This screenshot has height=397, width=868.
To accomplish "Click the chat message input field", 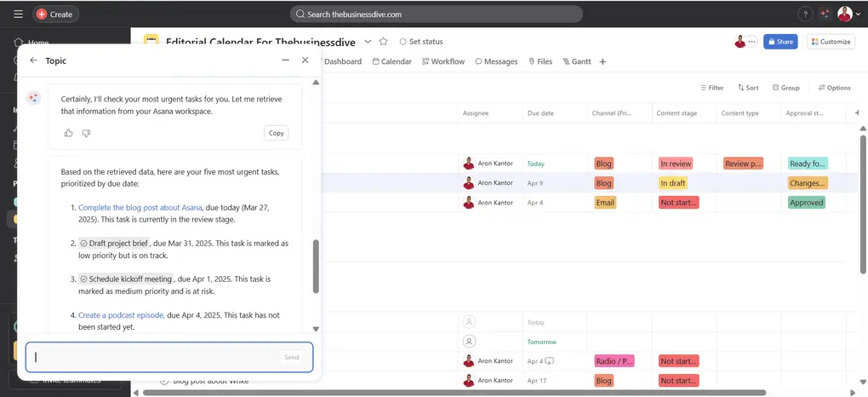I will (x=169, y=357).
